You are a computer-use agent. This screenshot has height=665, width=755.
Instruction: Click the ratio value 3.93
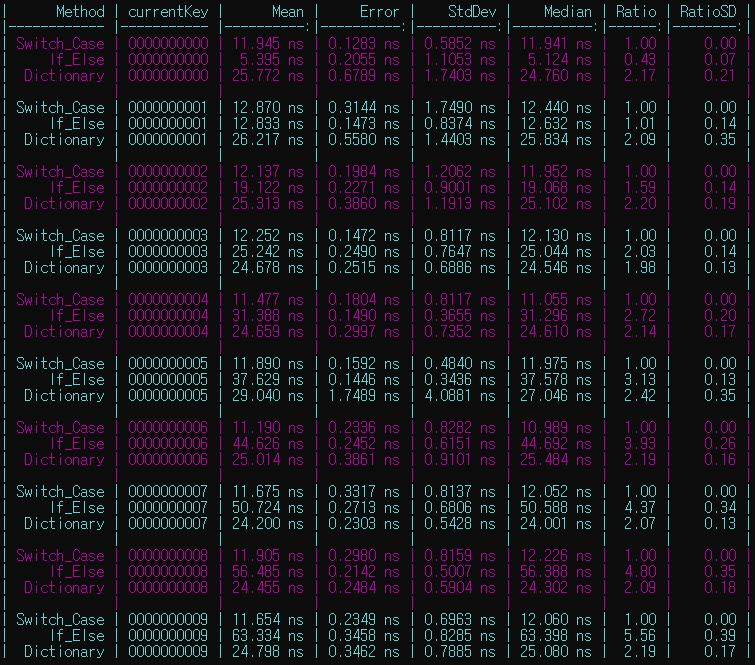click(640, 443)
